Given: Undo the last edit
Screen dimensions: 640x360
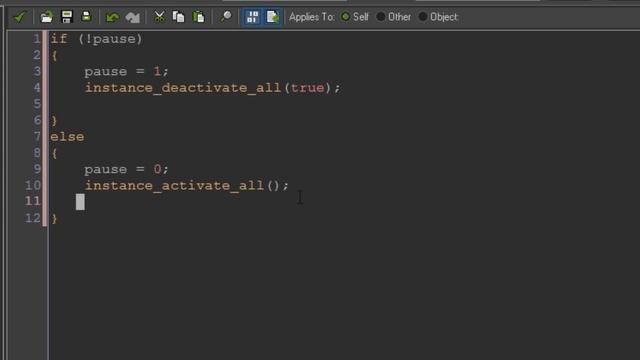Looking at the screenshot, I should point(112,17).
